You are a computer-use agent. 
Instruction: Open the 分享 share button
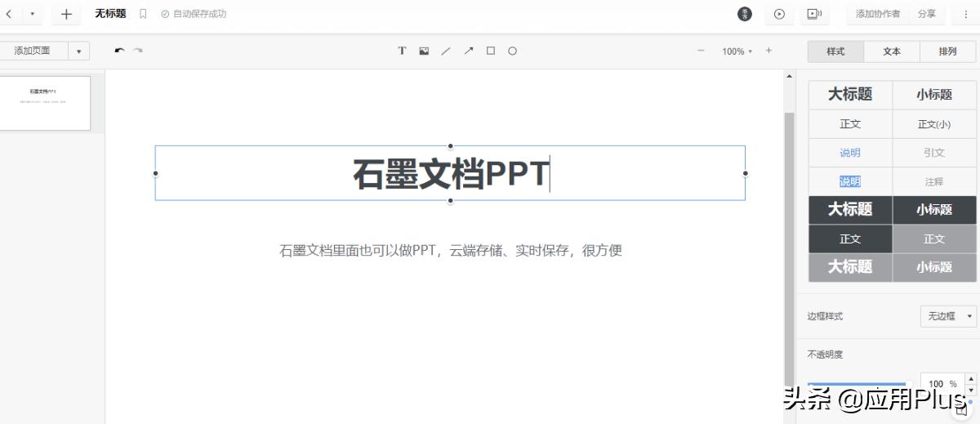tap(927, 14)
